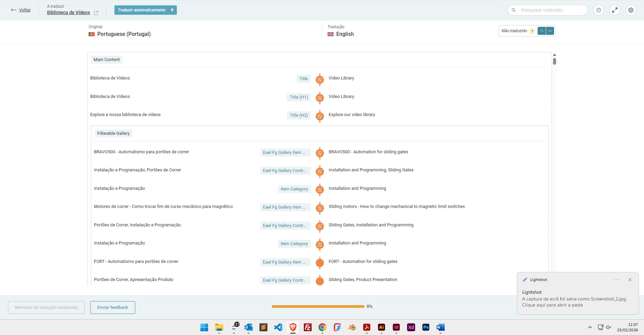Open the taskbar clock and date
644x335 pixels.
point(628,327)
